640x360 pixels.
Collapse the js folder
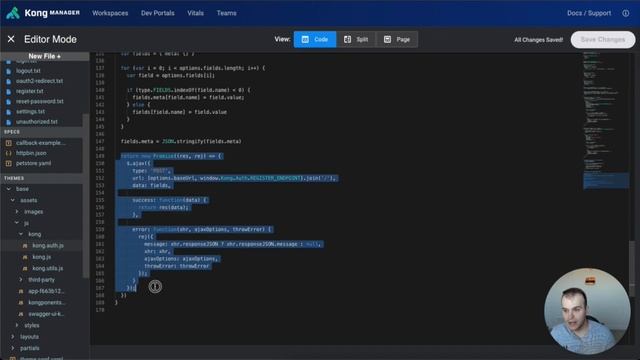(17, 223)
